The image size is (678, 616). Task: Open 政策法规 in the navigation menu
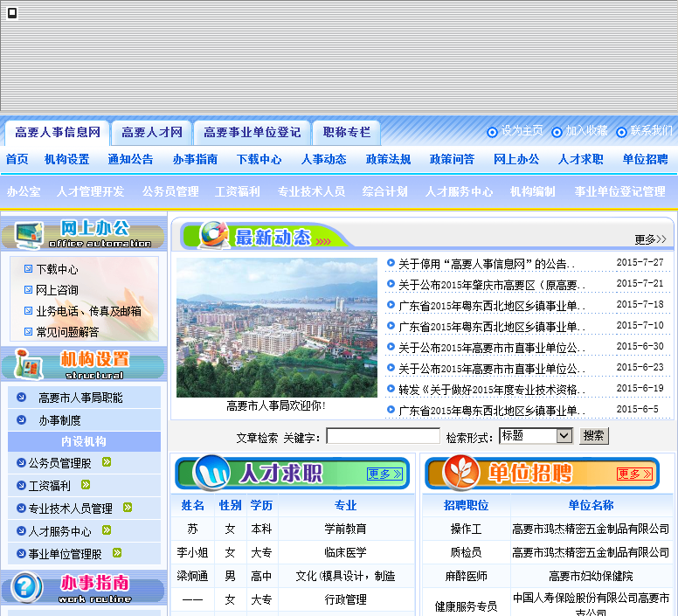388,159
